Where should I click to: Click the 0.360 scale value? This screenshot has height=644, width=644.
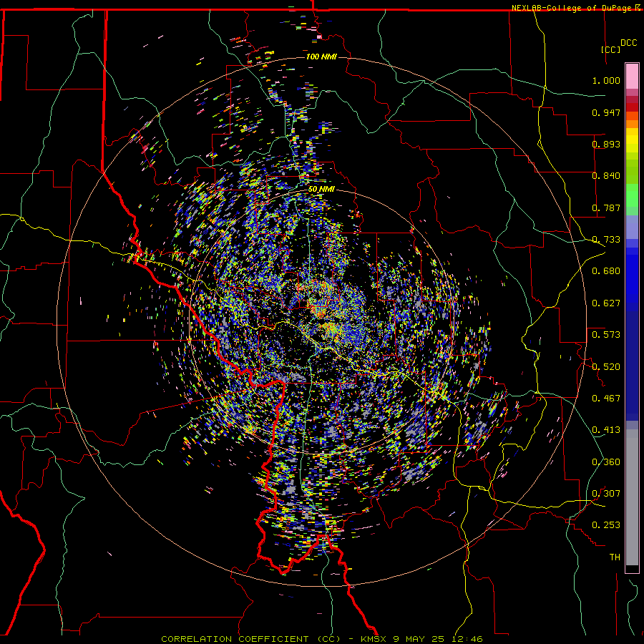tap(606, 462)
